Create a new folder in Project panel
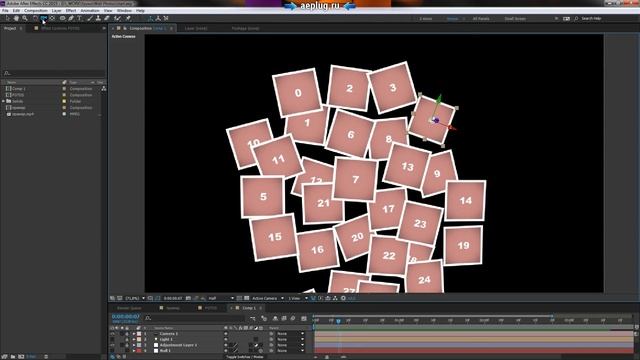The height and width of the screenshot is (360, 640). click(x=13, y=357)
